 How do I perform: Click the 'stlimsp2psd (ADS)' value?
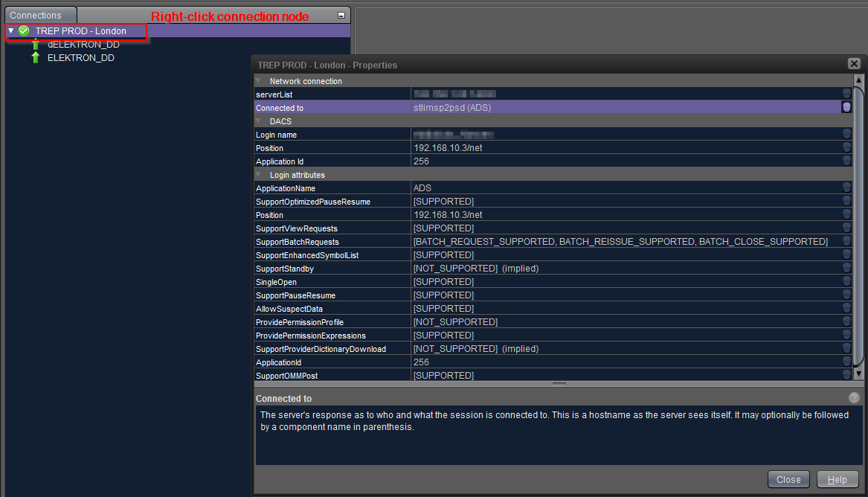point(452,107)
